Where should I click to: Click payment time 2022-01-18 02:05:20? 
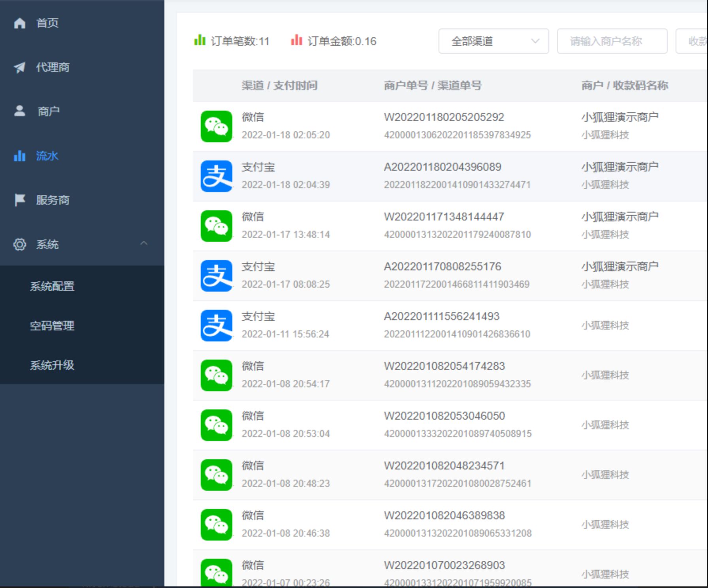click(286, 135)
